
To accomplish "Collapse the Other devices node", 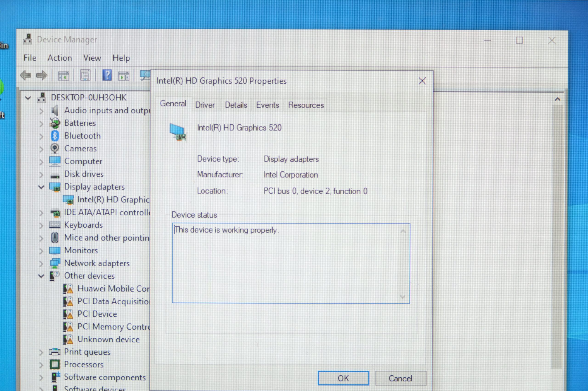I will [41, 276].
